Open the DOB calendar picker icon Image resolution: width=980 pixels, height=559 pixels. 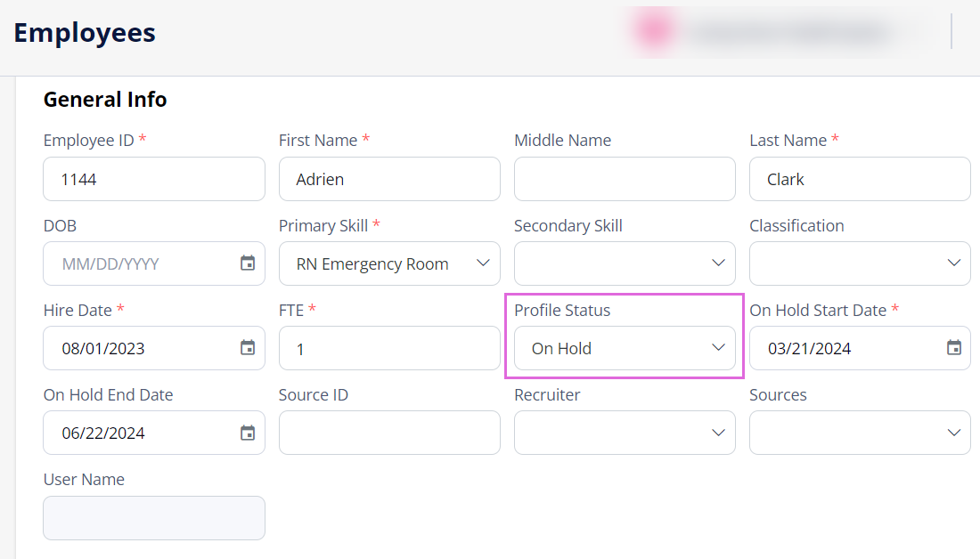click(x=248, y=263)
